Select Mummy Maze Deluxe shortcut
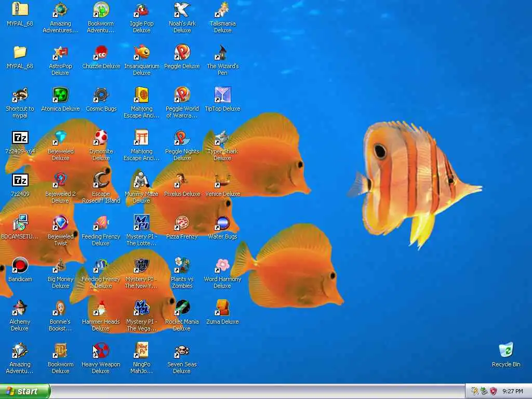The height and width of the screenshot is (399, 532). pyautogui.click(x=141, y=180)
